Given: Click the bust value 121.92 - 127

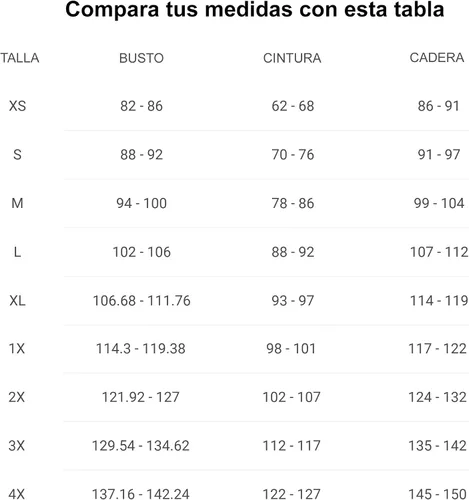Looking at the screenshot, I should (141, 397).
